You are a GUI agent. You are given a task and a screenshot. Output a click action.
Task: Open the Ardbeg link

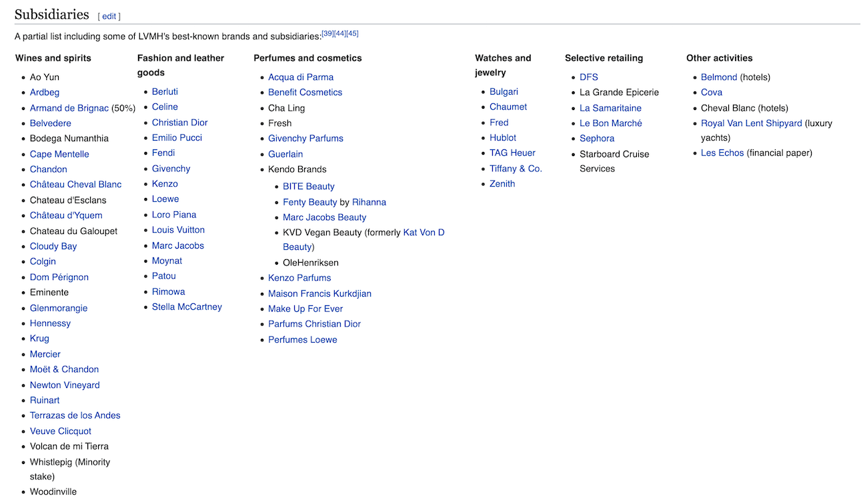click(x=45, y=92)
